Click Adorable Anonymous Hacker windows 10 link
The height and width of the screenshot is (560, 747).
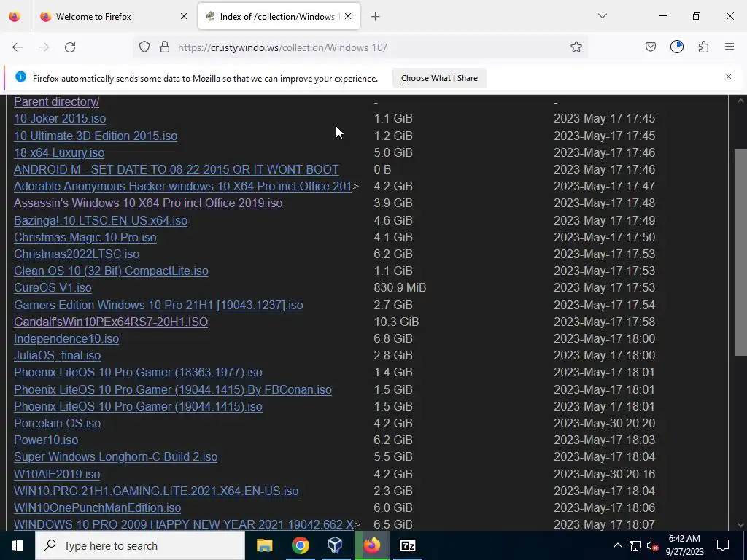click(183, 186)
